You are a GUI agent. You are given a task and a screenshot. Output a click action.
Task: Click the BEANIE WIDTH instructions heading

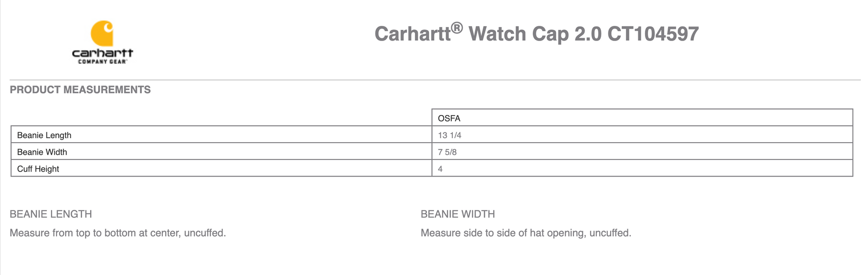click(x=458, y=214)
